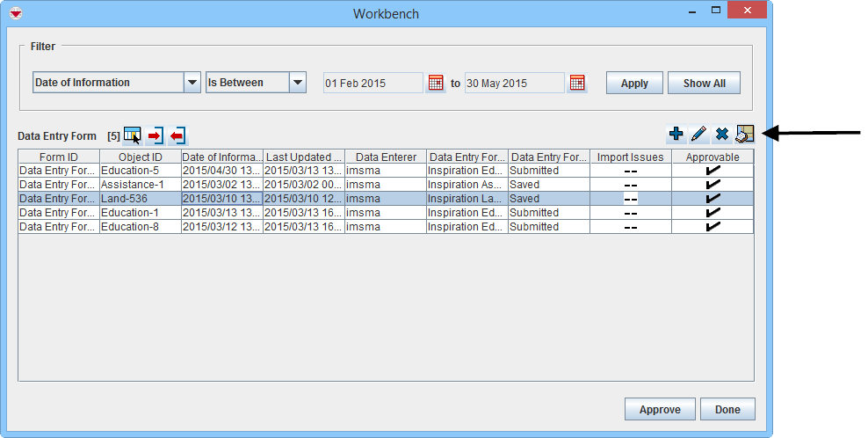868x438 pixels.
Task: Click the import icon with right-pointing red arrow
Action: point(156,135)
